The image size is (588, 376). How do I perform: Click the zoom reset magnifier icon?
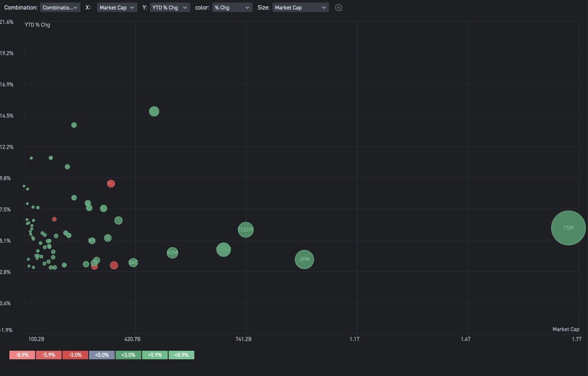[x=339, y=8]
